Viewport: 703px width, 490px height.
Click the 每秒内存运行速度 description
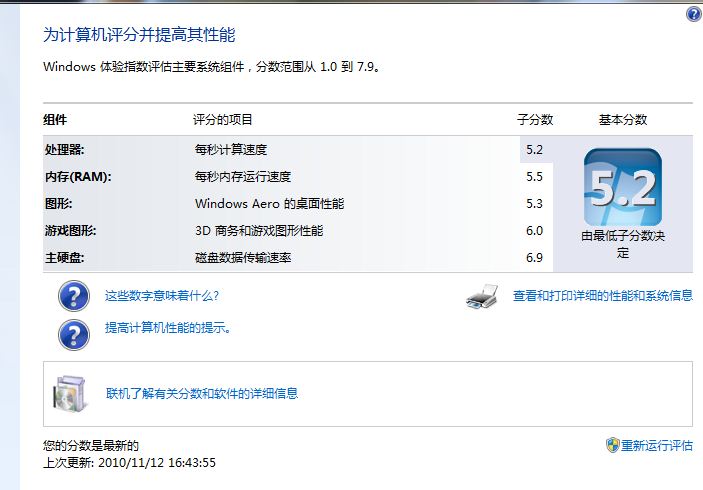(243, 177)
